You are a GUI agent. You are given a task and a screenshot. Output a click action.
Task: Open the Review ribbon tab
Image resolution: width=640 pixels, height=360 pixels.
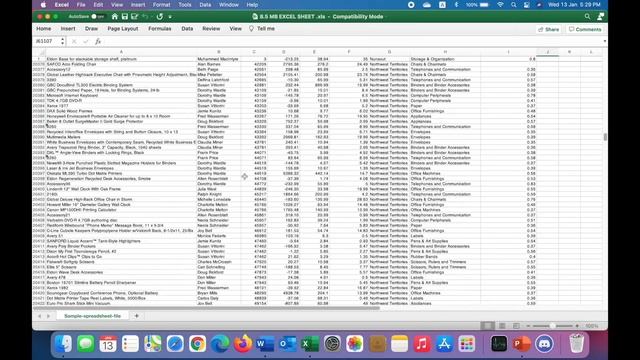click(211, 29)
